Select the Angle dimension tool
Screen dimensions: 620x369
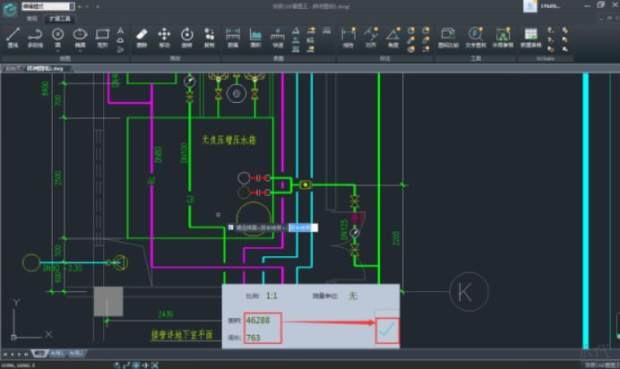[393, 38]
